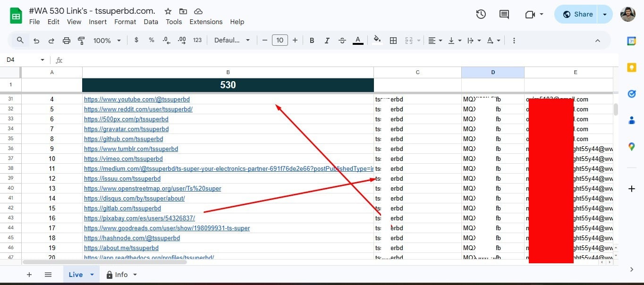The image size is (644, 285).
Task: Click the search sheets icon
Action: (x=20, y=40)
